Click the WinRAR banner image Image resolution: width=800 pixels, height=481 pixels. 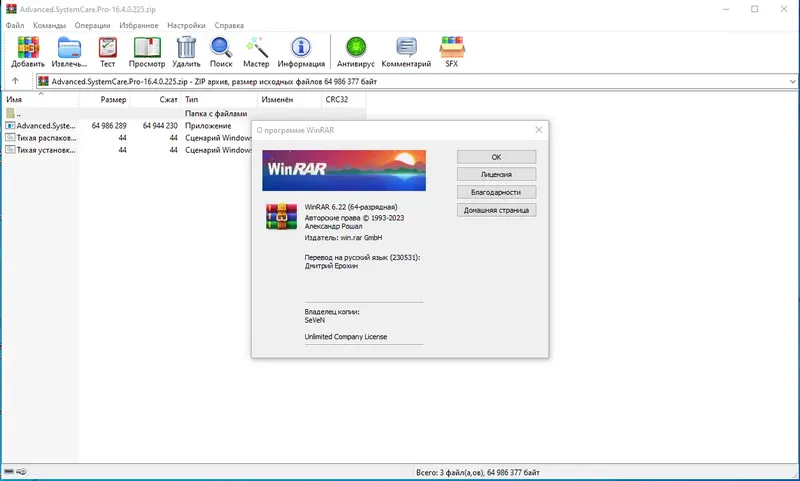(344, 170)
